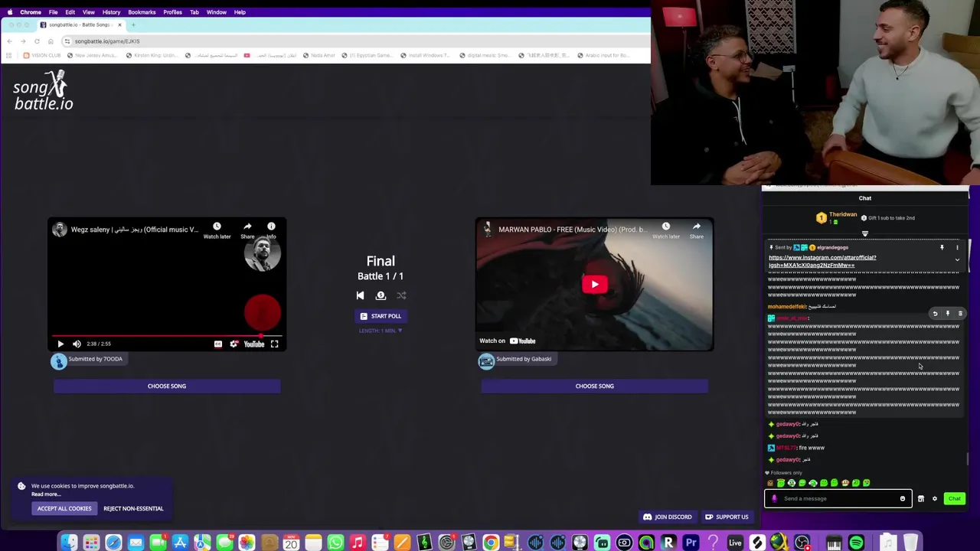Open settings gear on Wegz video player

point(234,344)
